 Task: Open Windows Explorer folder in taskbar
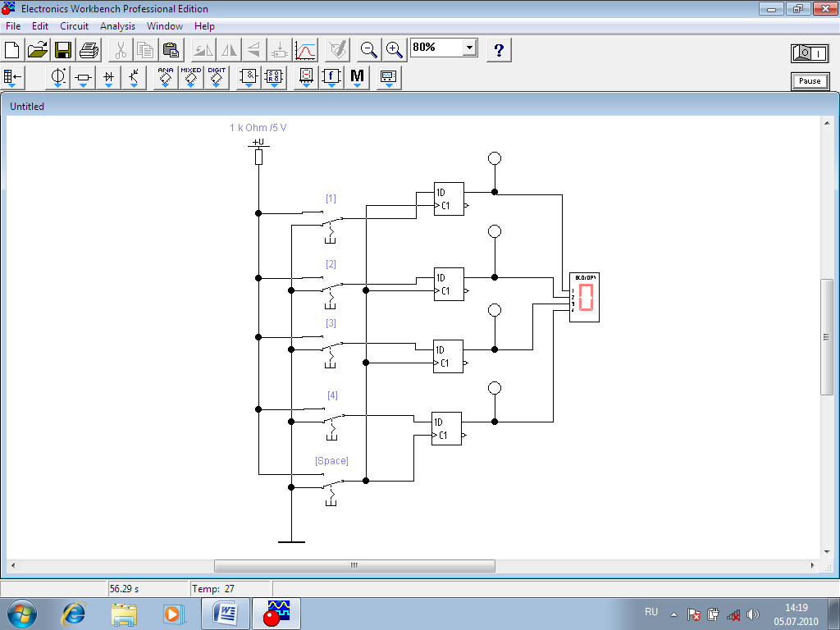pos(124,614)
